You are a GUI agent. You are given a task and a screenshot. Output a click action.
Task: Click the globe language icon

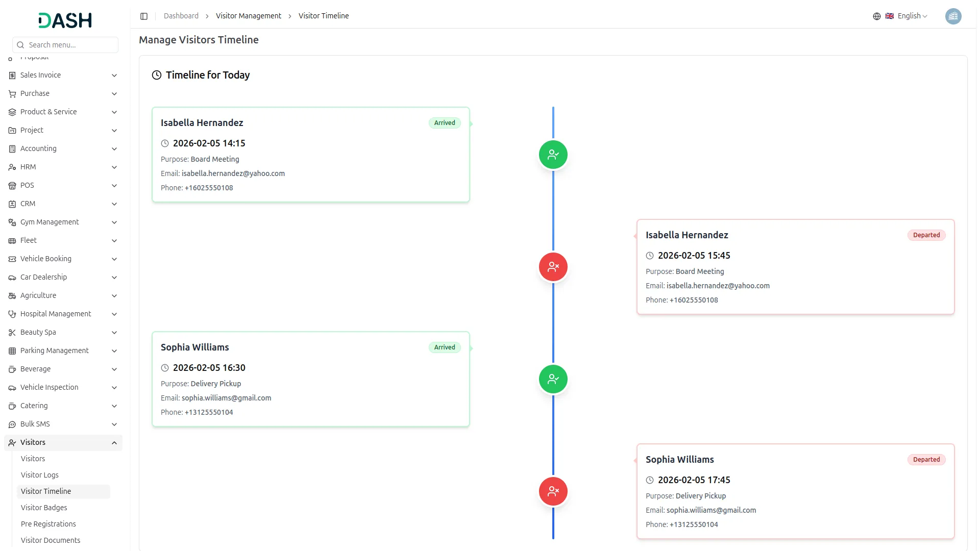876,16
